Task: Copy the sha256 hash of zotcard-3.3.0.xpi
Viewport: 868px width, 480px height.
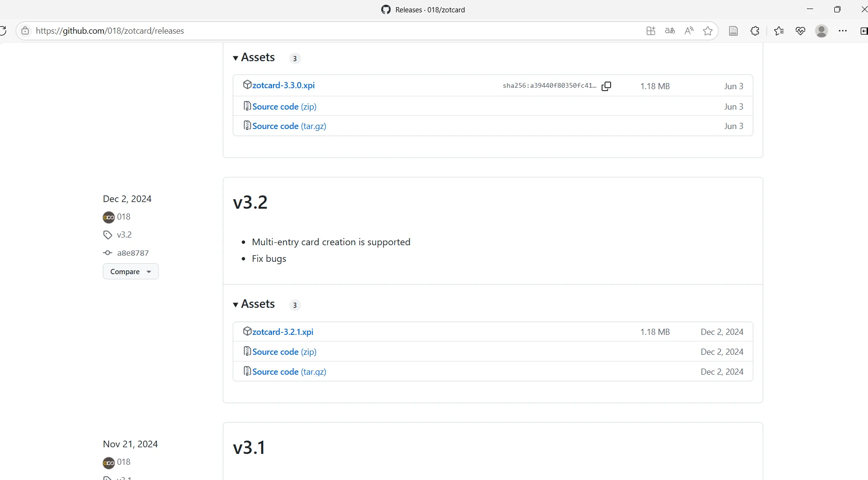Action: (x=606, y=86)
